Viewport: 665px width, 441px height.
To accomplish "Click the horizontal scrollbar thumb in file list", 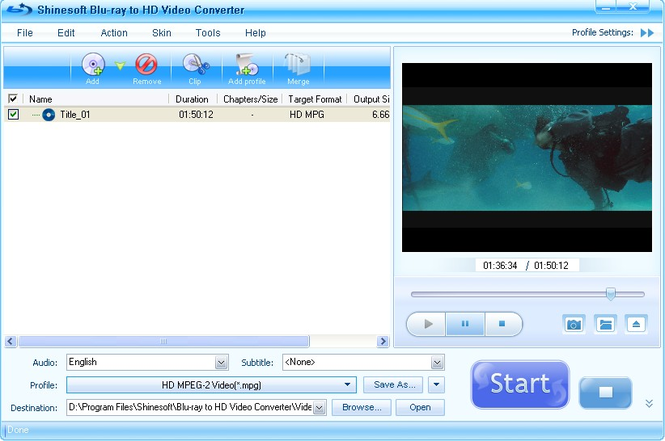I will [x=164, y=341].
